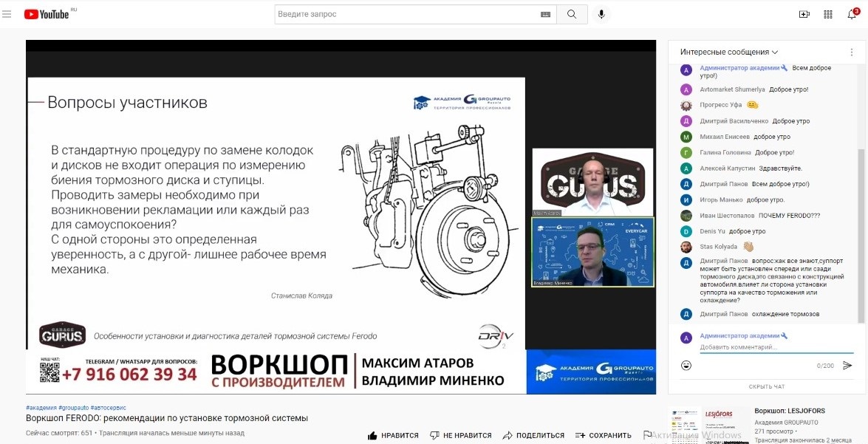This screenshot has width=868, height=444.
Task: Send chat message with arrow icon
Action: 847,366
